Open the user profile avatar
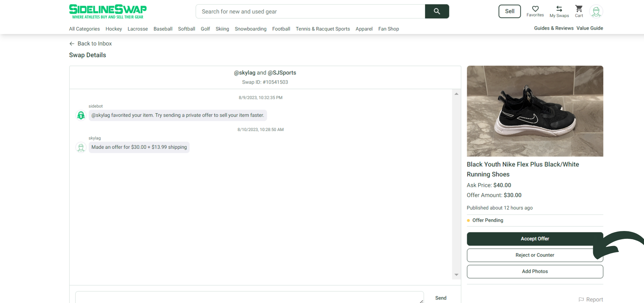Screen dimensions: 644x303 (x=596, y=12)
